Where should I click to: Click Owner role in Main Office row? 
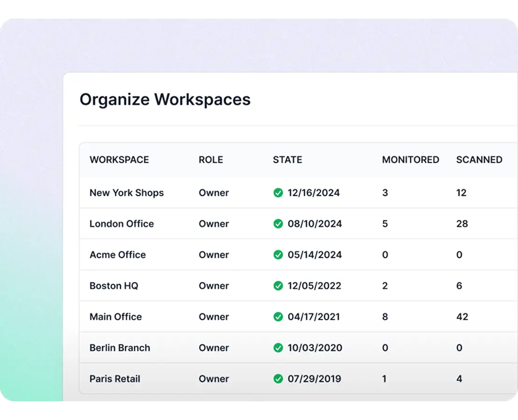(x=214, y=317)
